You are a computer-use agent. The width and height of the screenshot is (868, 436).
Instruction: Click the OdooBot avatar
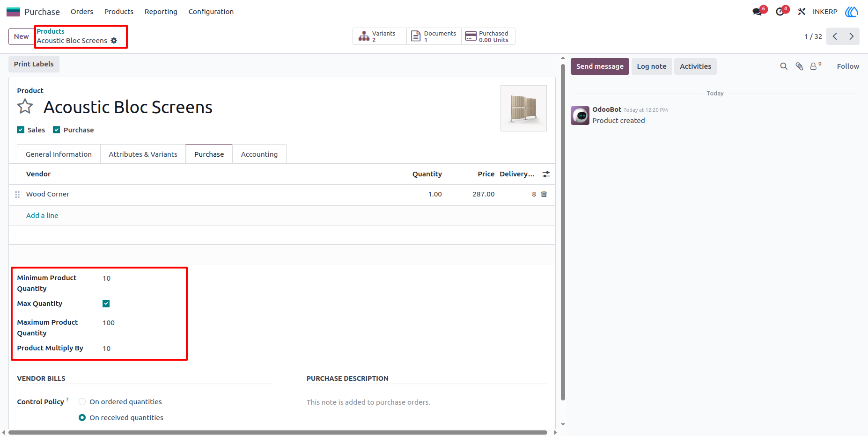pyautogui.click(x=580, y=116)
